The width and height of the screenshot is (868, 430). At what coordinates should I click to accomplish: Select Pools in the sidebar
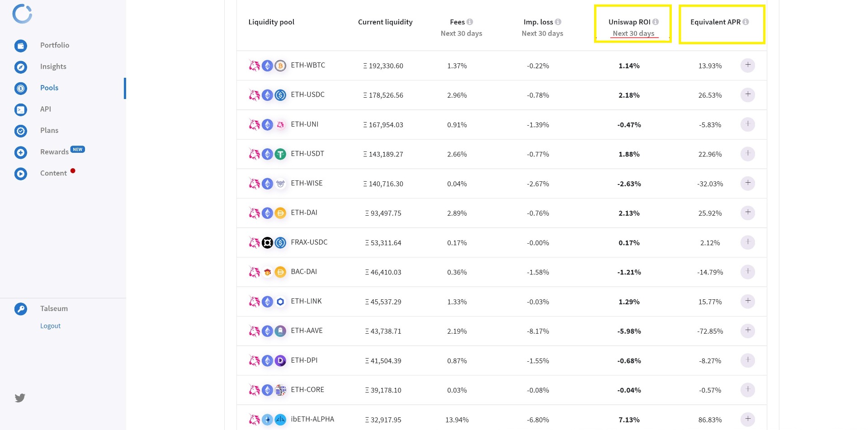click(49, 88)
